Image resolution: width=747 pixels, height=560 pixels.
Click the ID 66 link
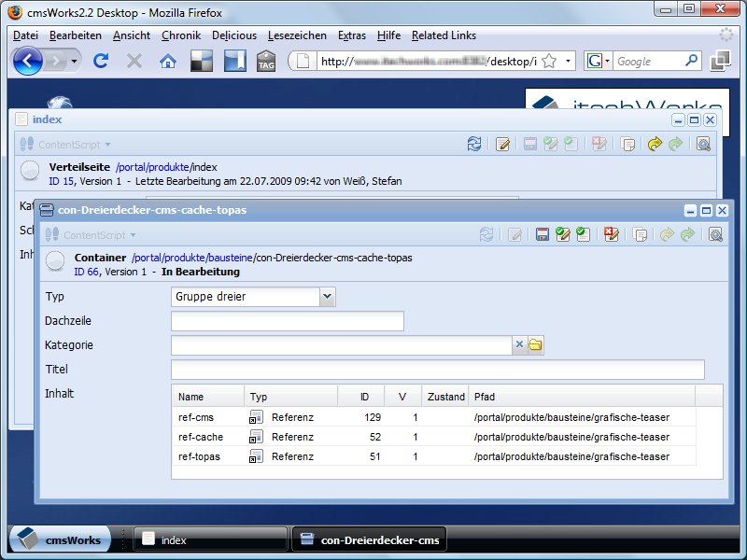coord(86,272)
